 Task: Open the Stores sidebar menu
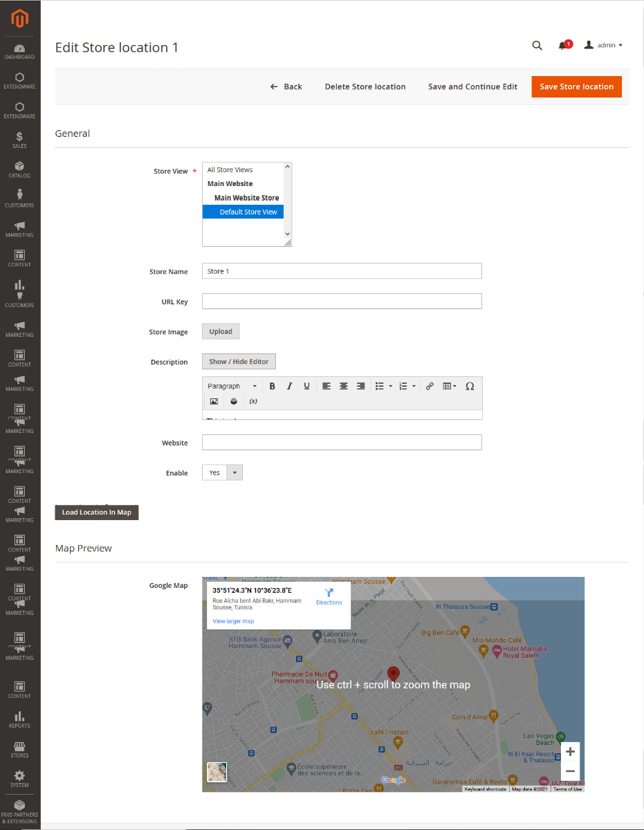click(19, 750)
